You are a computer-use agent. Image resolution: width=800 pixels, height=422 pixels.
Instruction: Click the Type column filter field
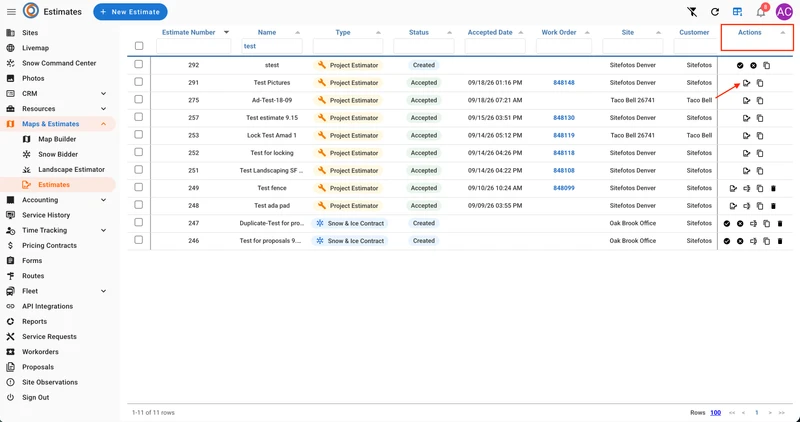coord(348,46)
